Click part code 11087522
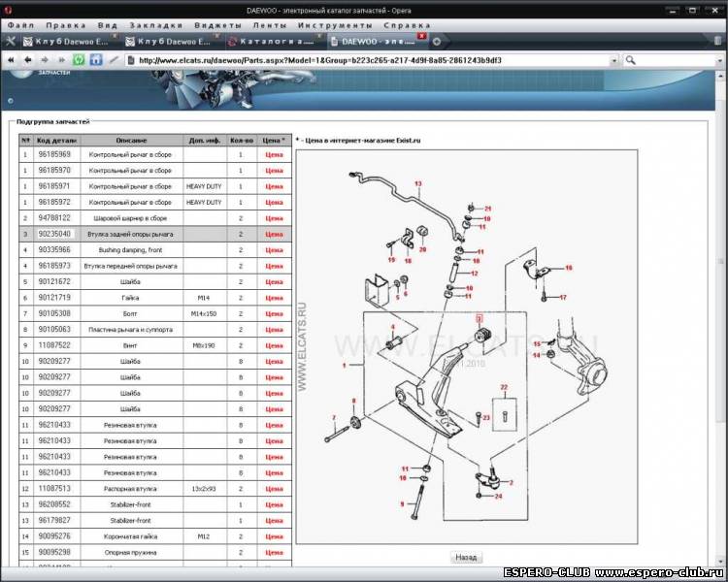 pyautogui.click(x=54, y=345)
